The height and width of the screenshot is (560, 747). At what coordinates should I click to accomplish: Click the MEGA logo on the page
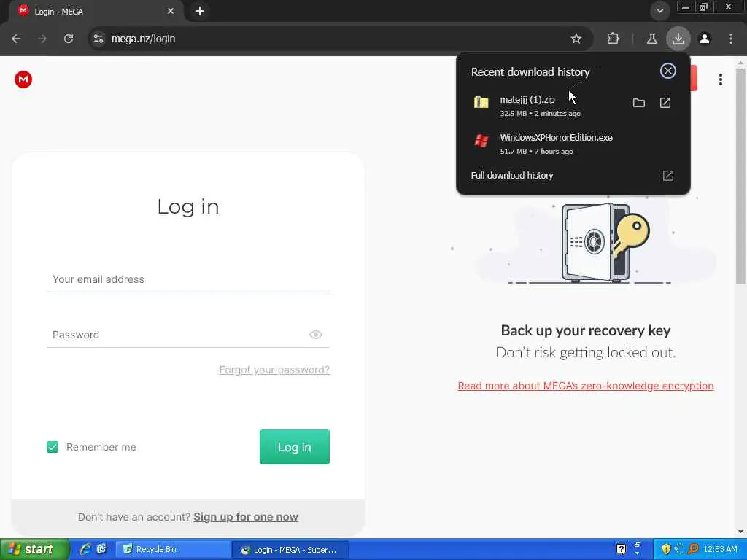[23, 79]
